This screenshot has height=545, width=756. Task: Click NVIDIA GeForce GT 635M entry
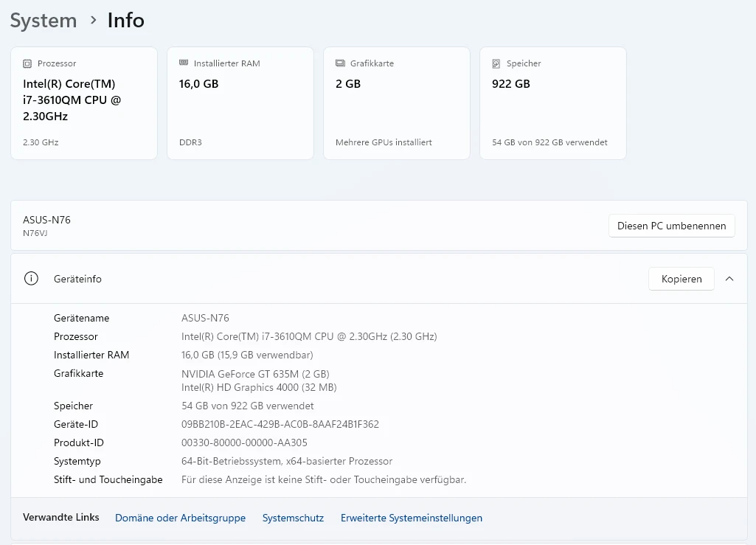(255, 374)
